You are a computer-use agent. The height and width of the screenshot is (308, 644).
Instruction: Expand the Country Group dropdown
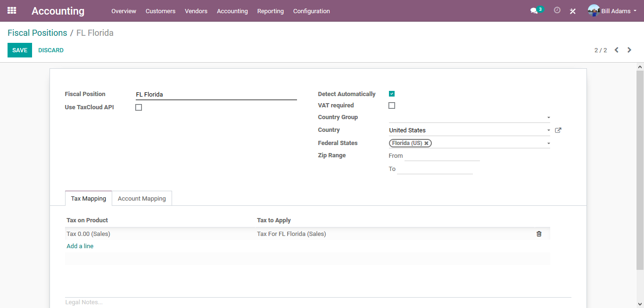[548, 118]
